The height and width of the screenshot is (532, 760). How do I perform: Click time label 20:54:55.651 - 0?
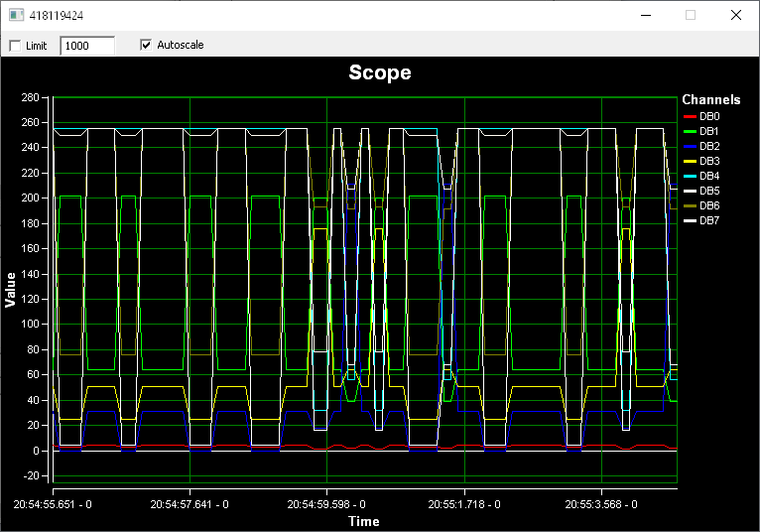point(53,505)
